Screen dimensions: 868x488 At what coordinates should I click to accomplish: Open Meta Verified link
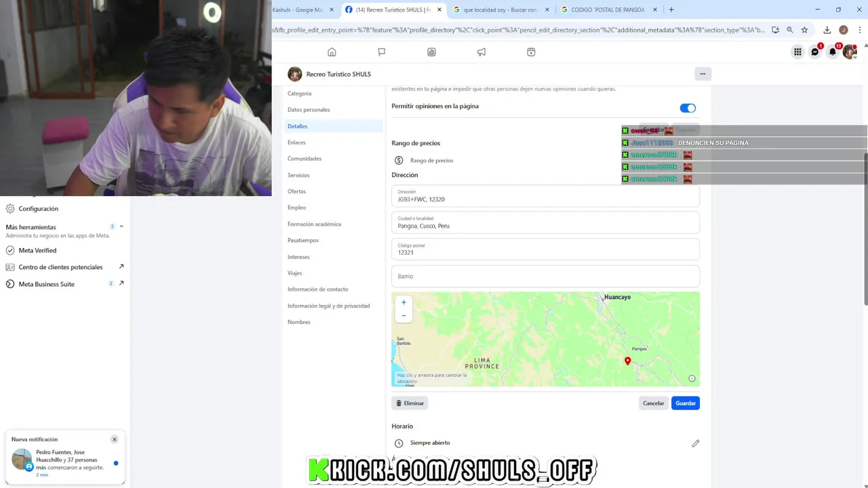click(37, 250)
